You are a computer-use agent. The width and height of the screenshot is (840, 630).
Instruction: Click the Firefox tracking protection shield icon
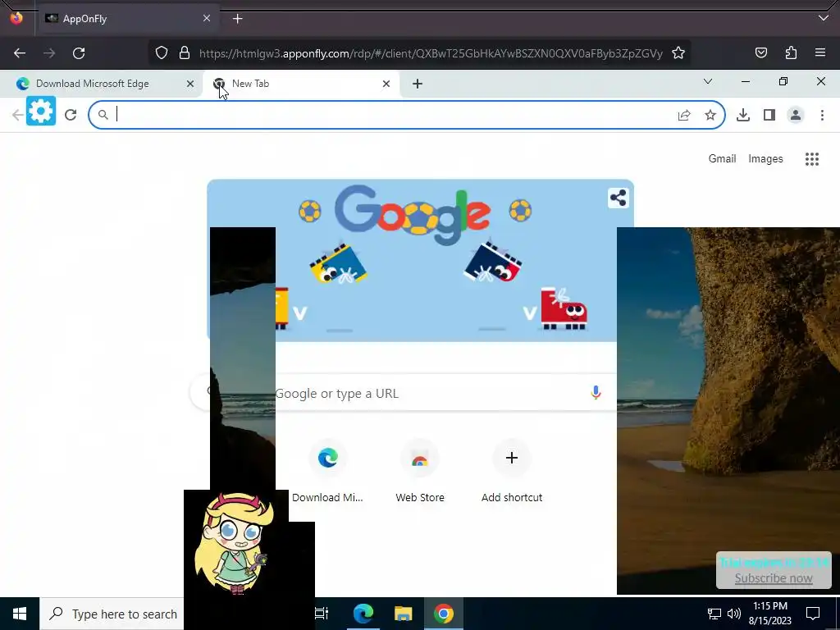pyautogui.click(x=162, y=52)
